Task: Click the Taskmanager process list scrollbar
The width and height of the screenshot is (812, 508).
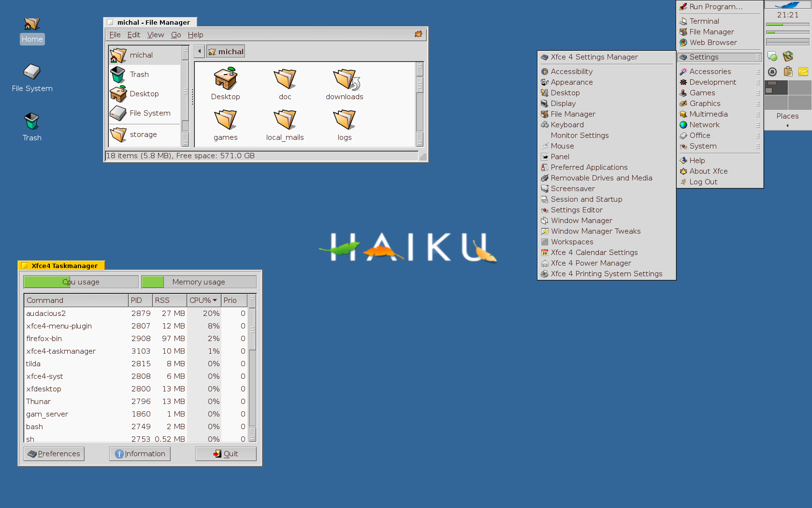Action: click(252, 368)
